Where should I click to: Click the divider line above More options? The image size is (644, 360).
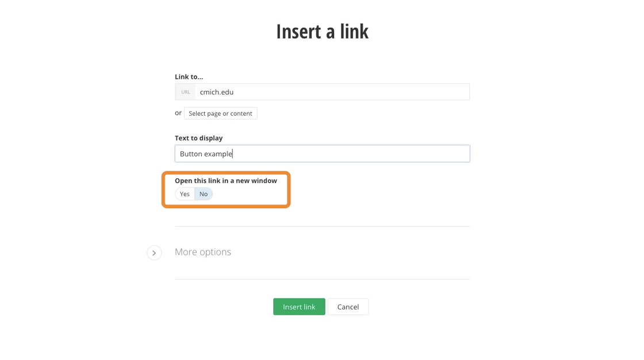tap(322, 227)
